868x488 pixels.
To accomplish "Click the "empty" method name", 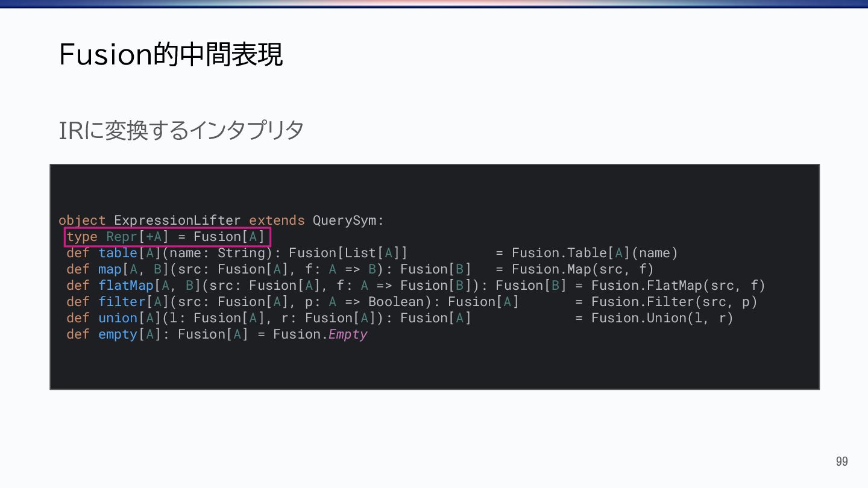I will pos(118,334).
